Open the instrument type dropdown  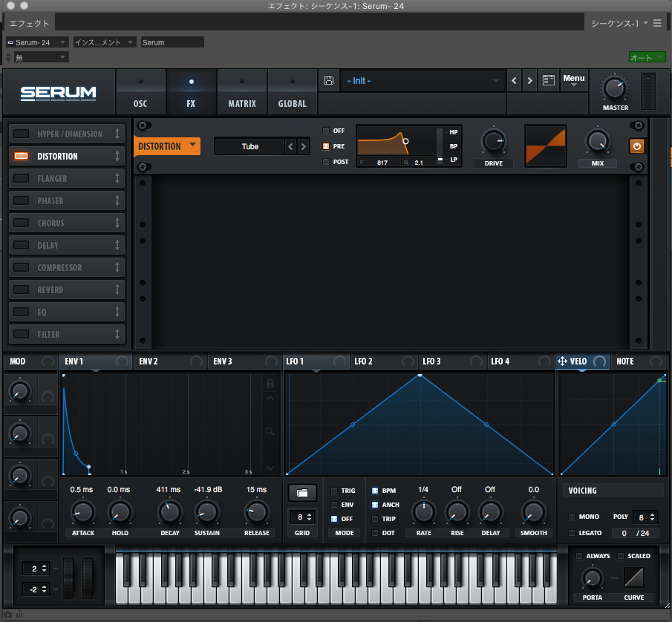[x=105, y=42]
